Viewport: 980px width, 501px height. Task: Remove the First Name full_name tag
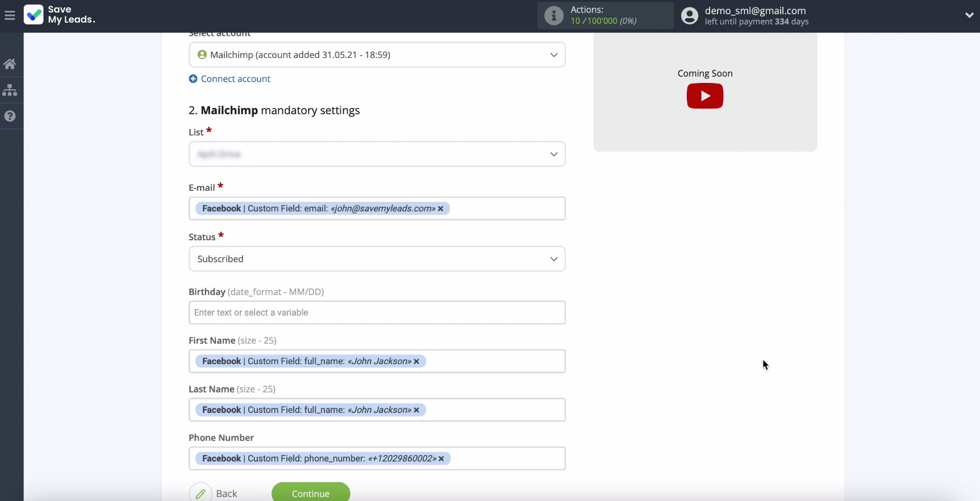(x=416, y=361)
